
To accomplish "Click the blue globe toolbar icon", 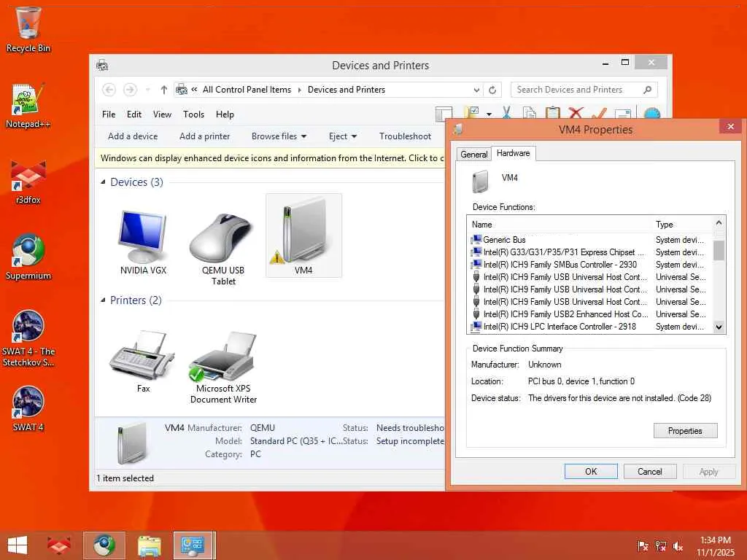I will [x=651, y=113].
